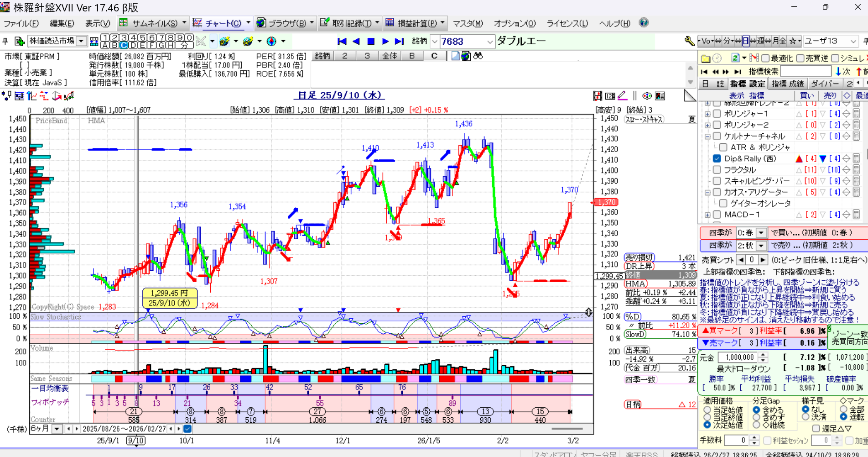Click the blue help question mark icon

644,23
